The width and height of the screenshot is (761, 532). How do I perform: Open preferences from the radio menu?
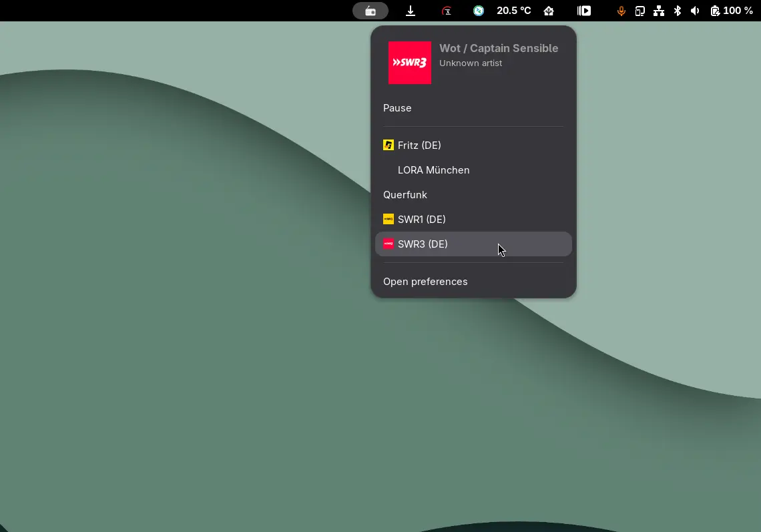tap(425, 281)
